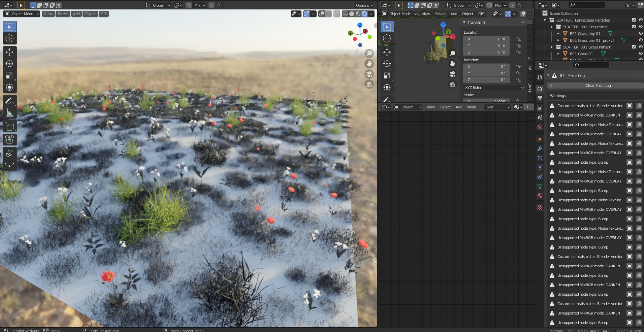Collapse the Error Log panel

tap(548, 76)
